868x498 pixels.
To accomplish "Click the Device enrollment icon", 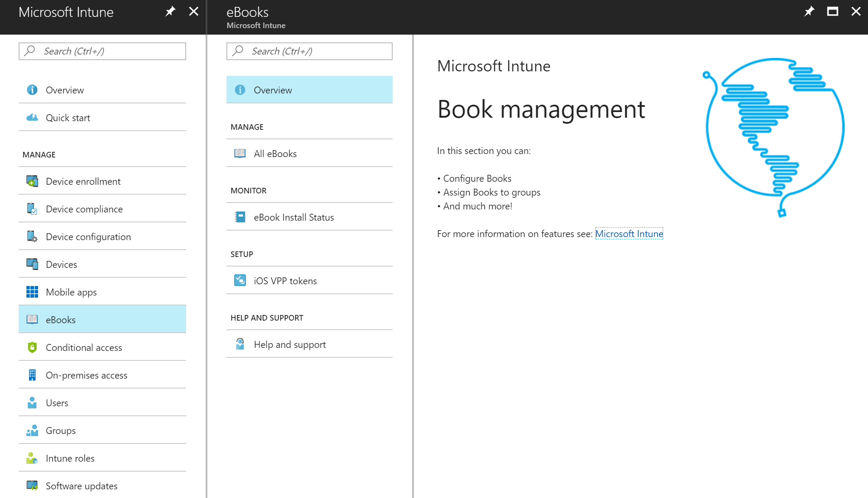I will [32, 181].
